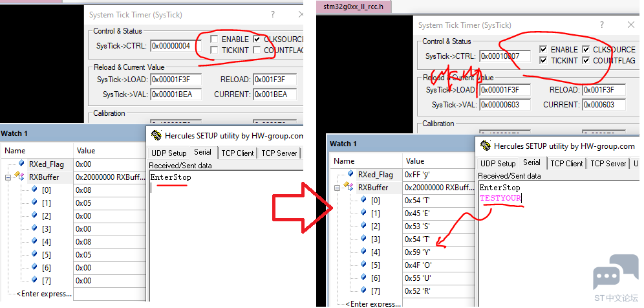Select RXed_Flag variable icon in left Watch
The image size is (644, 308).
pyautogui.click(x=22, y=164)
